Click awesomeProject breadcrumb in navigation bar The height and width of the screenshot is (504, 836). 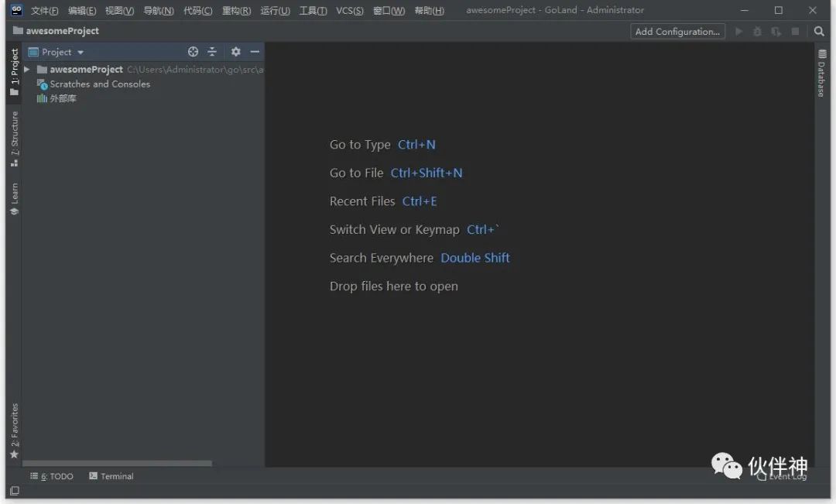[x=56, y=31]
